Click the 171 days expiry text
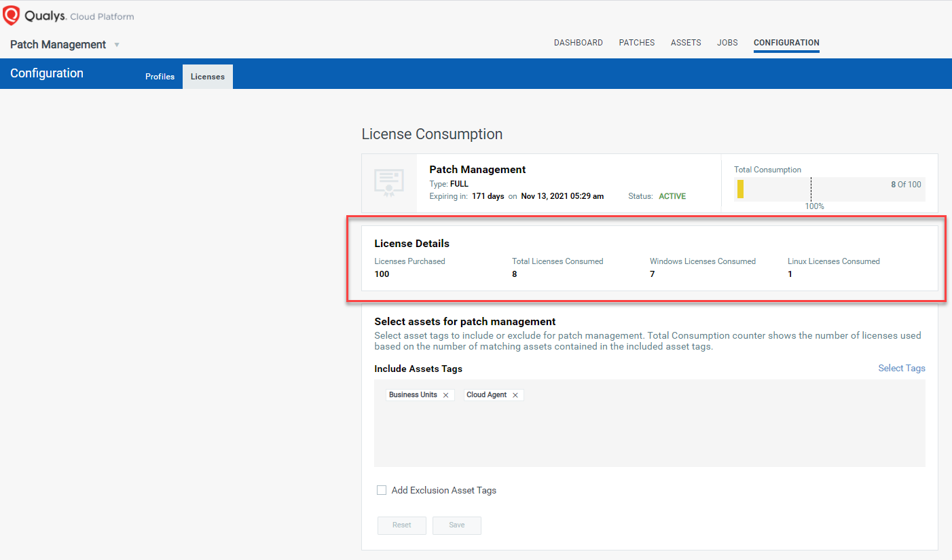Image resolution: width=952 pixels, height=560 pixels. point(488,196)
